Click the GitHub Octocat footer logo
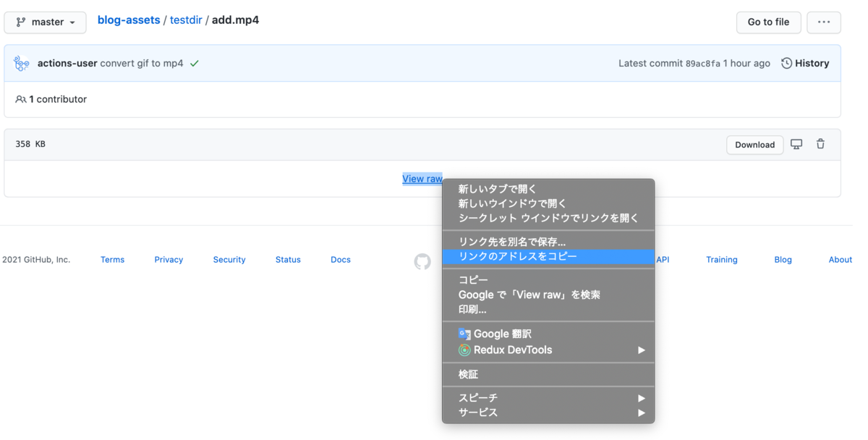Screen dimensions: 868x440 422,261
